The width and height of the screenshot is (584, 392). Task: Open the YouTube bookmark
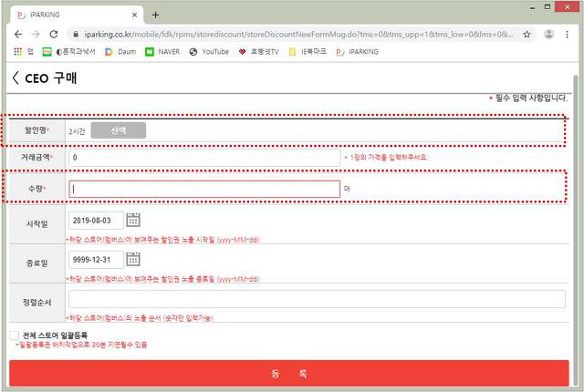click(x=209, y=52)
